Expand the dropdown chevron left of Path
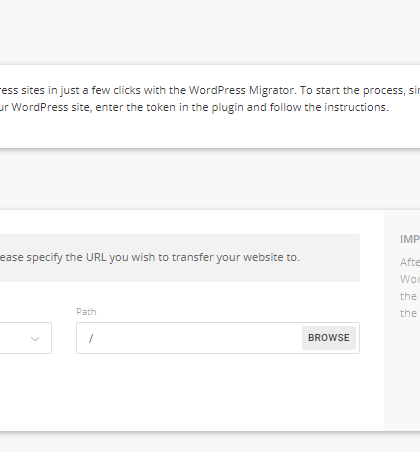The height and width of the screenshot is (452, 420). [x=35, y=339]
